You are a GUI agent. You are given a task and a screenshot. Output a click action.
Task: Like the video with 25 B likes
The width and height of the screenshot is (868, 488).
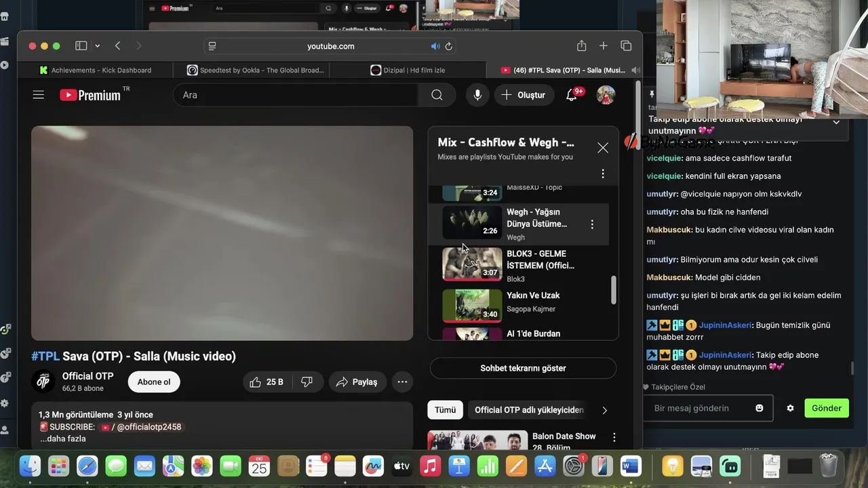(x=267, y=382)
